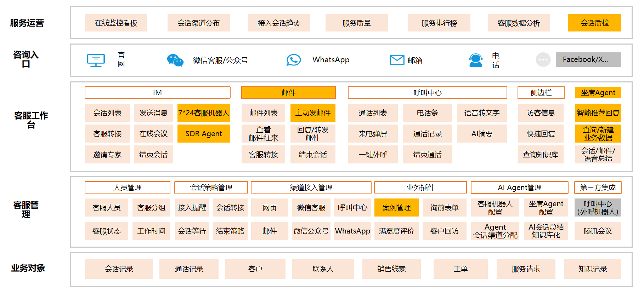This screenshot has width=644, height=294.
Task: Select 服务请求 box
Action: pos(526,269)
